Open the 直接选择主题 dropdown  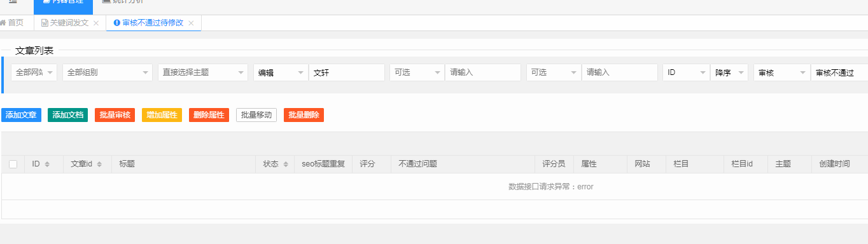(x=203, y=72)
